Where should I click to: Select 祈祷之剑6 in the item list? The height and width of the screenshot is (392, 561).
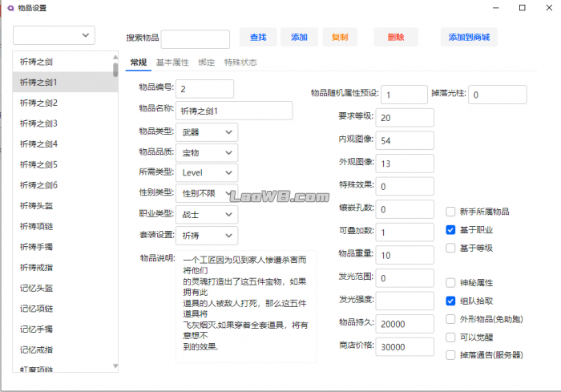pos(63,185)
